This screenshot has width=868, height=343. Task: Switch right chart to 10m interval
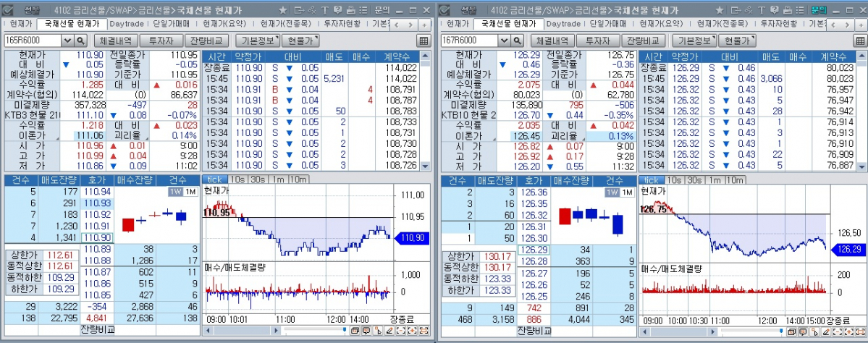[735, 179]
